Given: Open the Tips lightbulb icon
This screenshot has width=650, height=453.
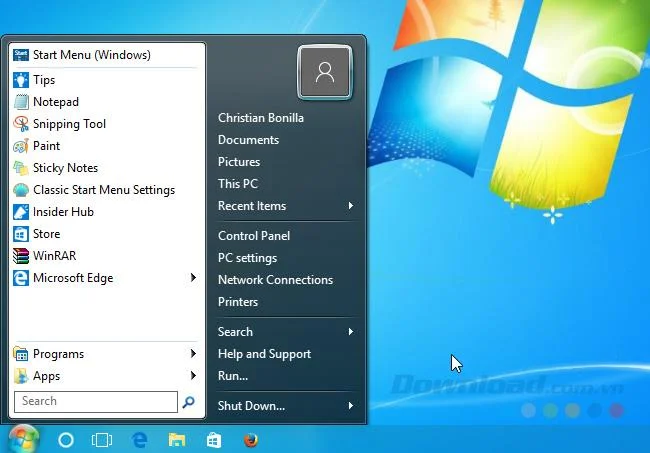Looking at the screenshot, I should coord(21,80).
